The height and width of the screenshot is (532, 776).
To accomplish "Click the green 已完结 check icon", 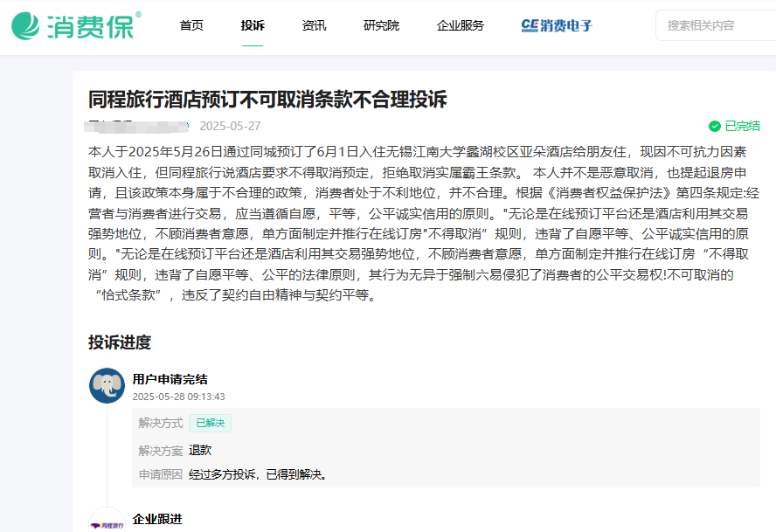I will (714, 126).
